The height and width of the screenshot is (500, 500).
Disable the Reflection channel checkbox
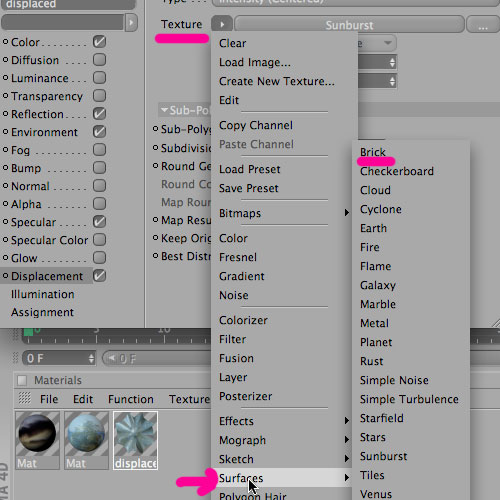(x=99, y=114)
